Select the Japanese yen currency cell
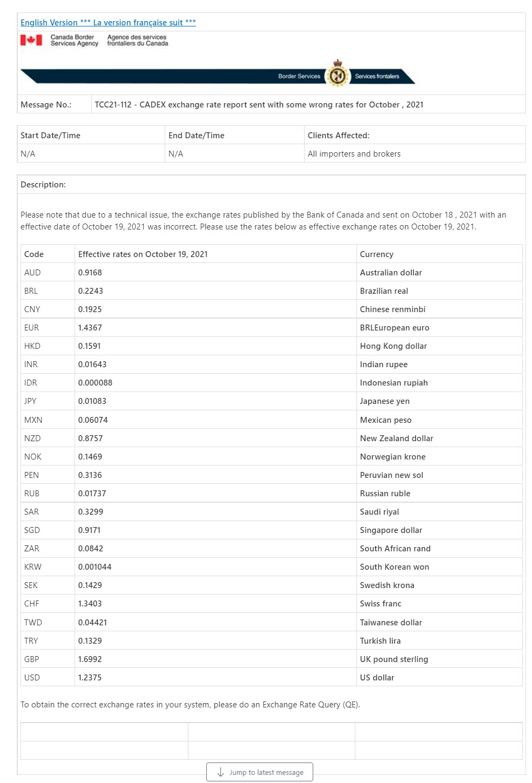 (439, 401)
